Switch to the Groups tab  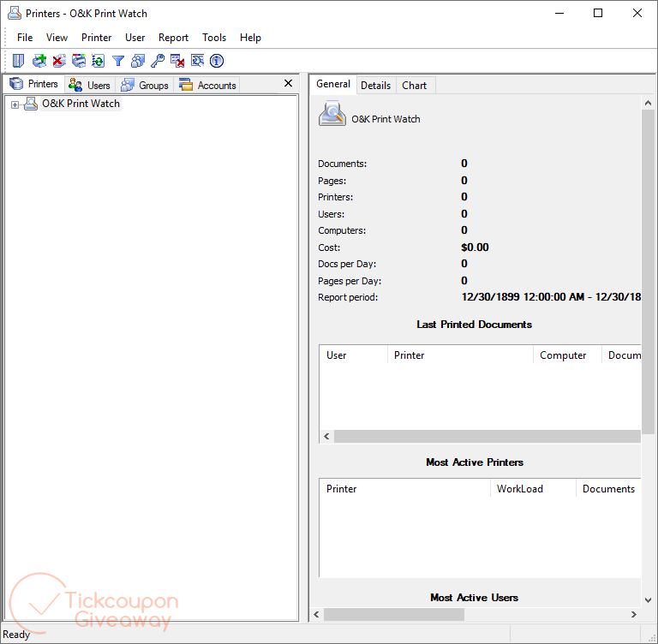point(145,85)
